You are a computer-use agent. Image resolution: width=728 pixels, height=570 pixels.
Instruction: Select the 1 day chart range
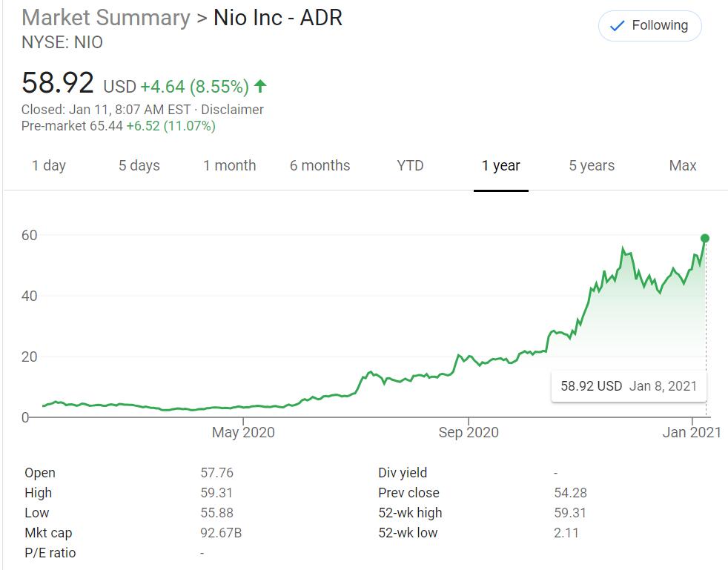(x=49, y=165)
